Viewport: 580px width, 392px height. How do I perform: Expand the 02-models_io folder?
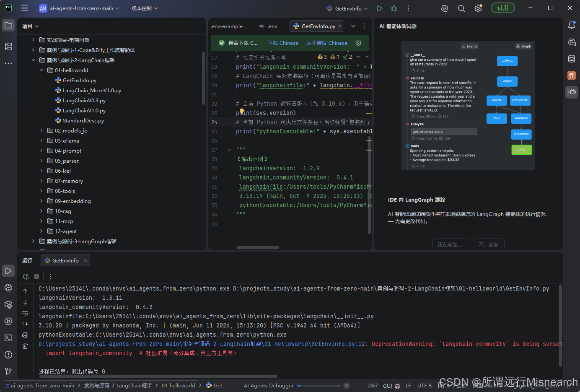41,130
